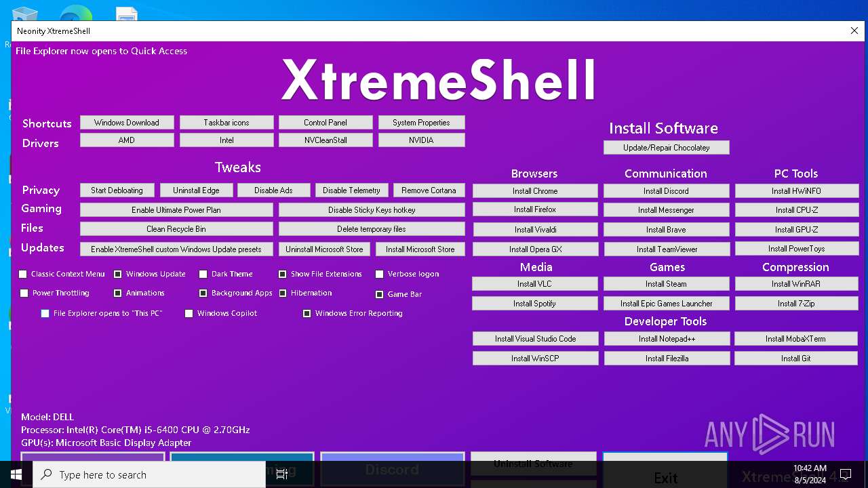Install MobaXTerm button
Viewport: 868px width, 488px height.
[797, 339]
